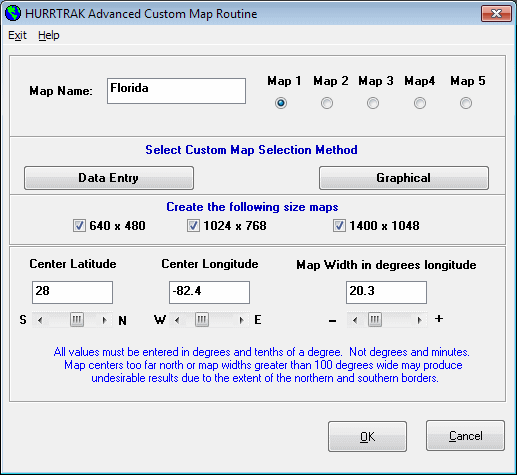Image resolution: width=517 pixels, height=475 pixels.
Task: Choose the Data Entry selection method
Action: 109,178
